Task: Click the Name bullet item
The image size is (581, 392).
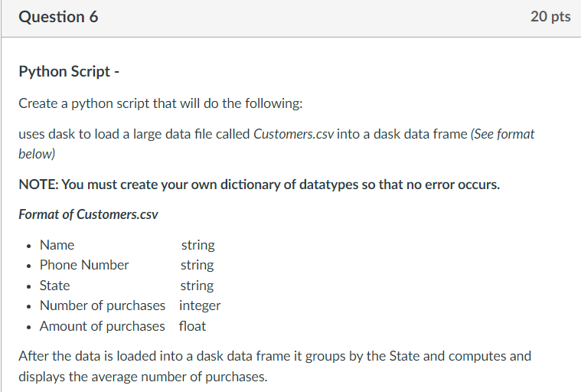Action: pyautogui.click(x=57, y=245)
